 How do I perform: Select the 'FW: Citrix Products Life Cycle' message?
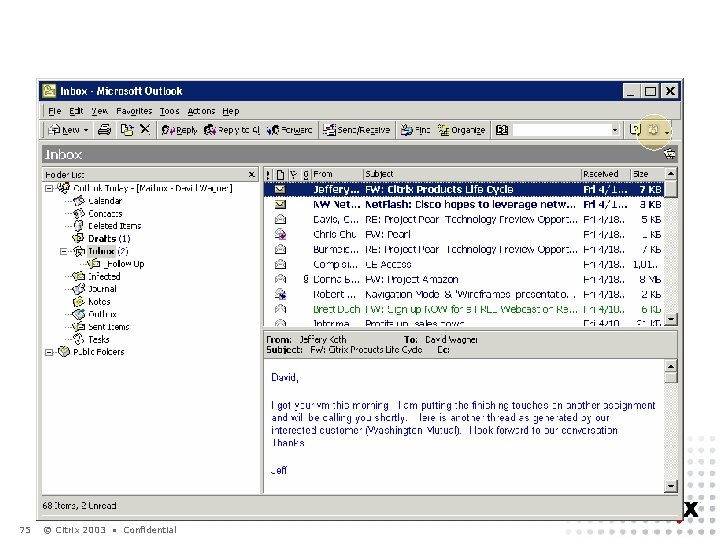click(x=464, y=189)
